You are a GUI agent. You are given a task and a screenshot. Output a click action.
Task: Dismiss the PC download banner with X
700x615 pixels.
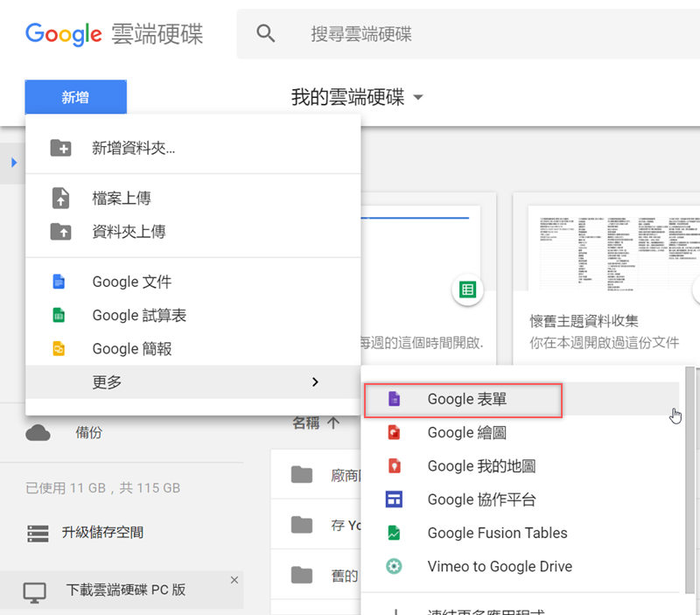pyautogui.click(x=234, y=580)
